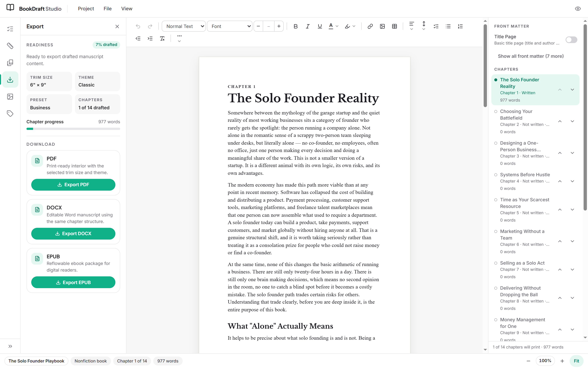Toggle underline formatting

click(x=320, y=26)
